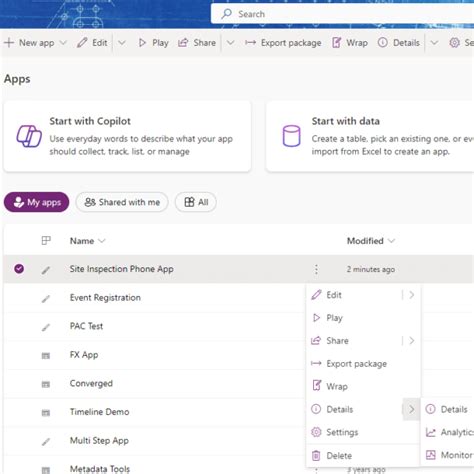474x474 pixels.
Task: Sort by the Modified column chevron
Action: [x=392, y=241]
